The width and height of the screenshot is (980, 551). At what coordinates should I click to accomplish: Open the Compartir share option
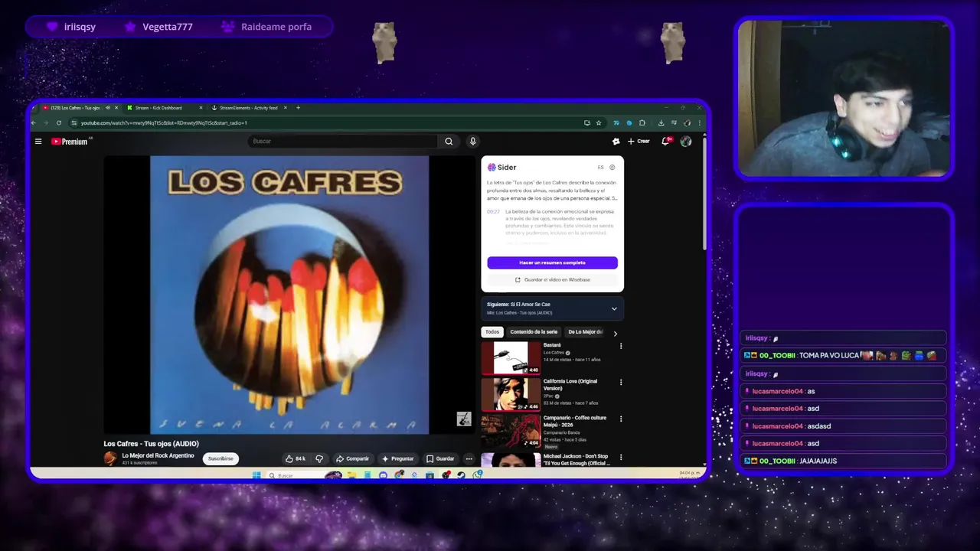pyautogui.click(x=352, y=458)
